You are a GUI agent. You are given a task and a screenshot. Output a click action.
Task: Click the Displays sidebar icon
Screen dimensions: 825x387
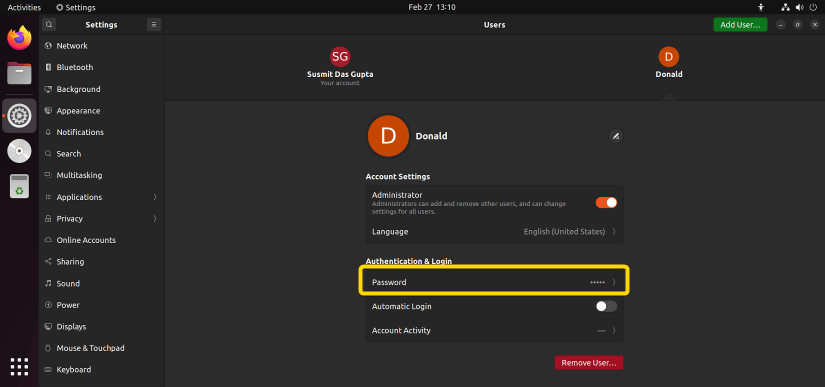(x=48, y=327)
